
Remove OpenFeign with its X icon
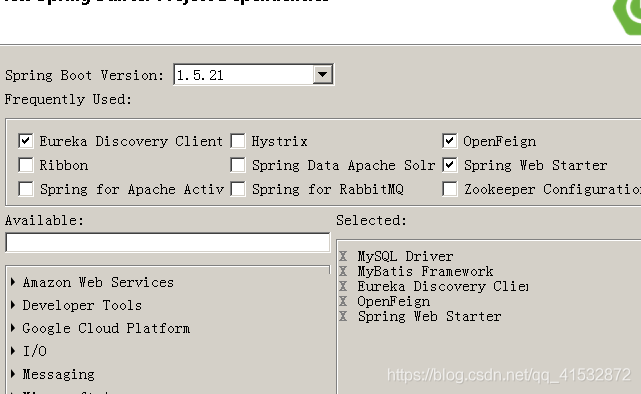point(343,301)
